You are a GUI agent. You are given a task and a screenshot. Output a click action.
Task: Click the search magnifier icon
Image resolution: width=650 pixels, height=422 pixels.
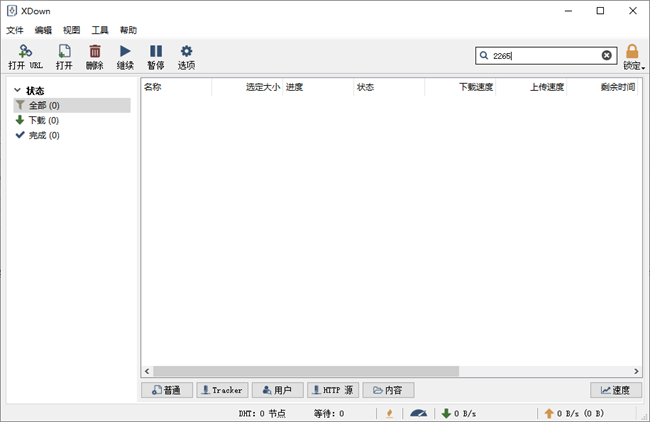pyautogui.click(x=484, y=56)
